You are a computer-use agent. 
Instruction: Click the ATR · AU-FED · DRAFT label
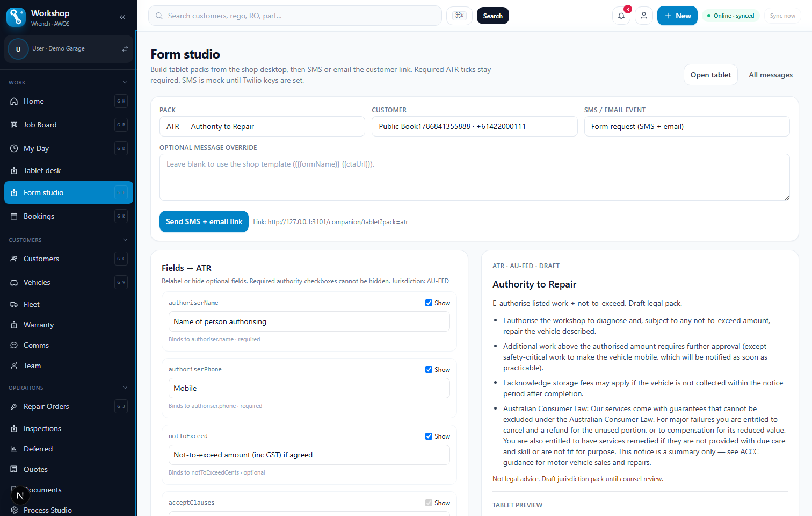[x=526, y=266]
